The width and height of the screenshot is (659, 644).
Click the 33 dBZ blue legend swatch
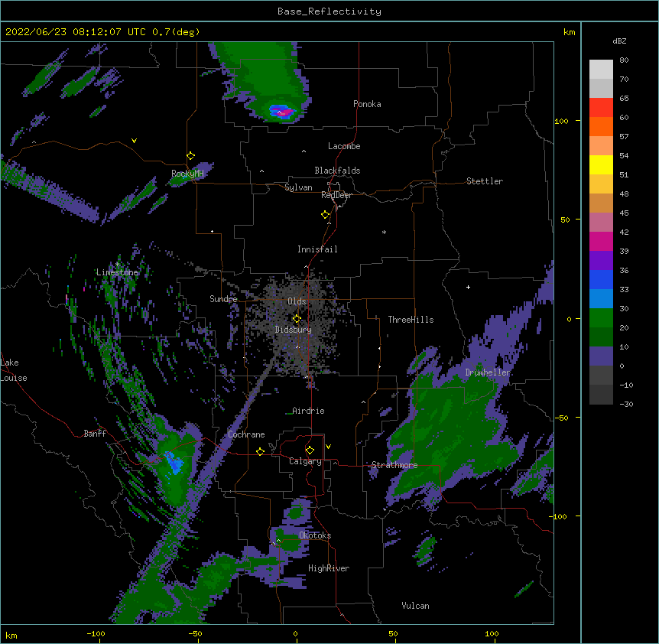(601, 299)
